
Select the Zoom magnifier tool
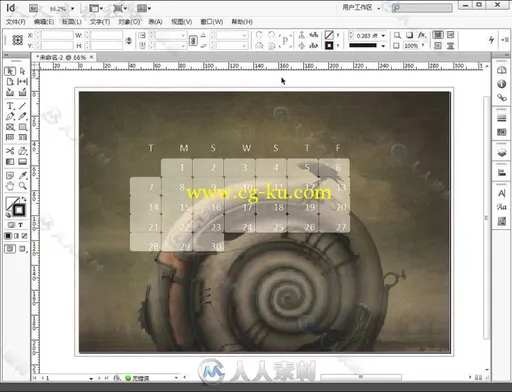tap(22, 186)
